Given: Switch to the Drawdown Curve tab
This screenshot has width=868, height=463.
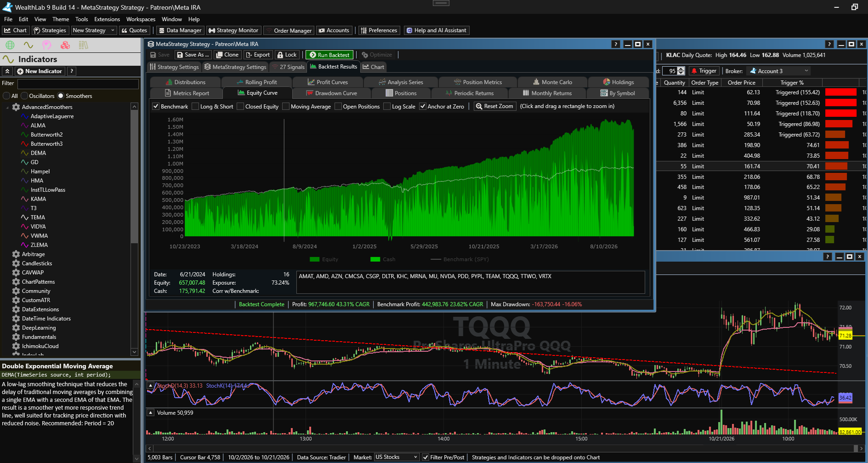Looking at the screenshot, I should pos(332,93).
